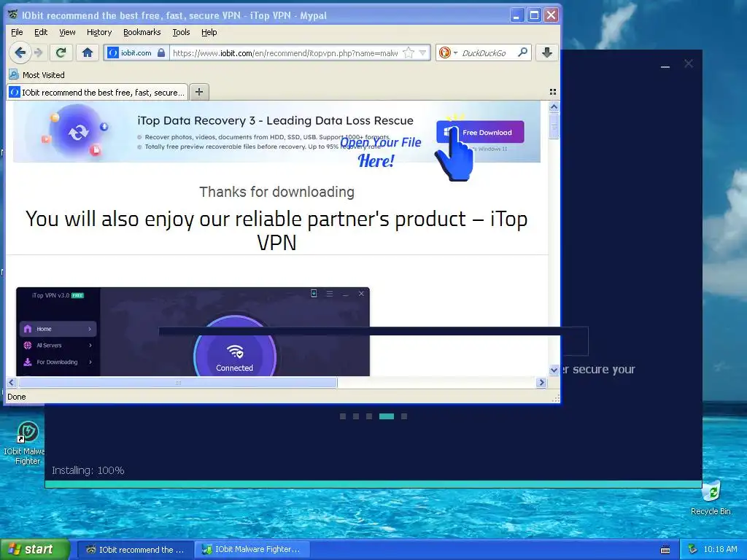Screen dimensions: 747x560
Task: Click the horizontal scroll right arrow
Action: pos(541,382)
